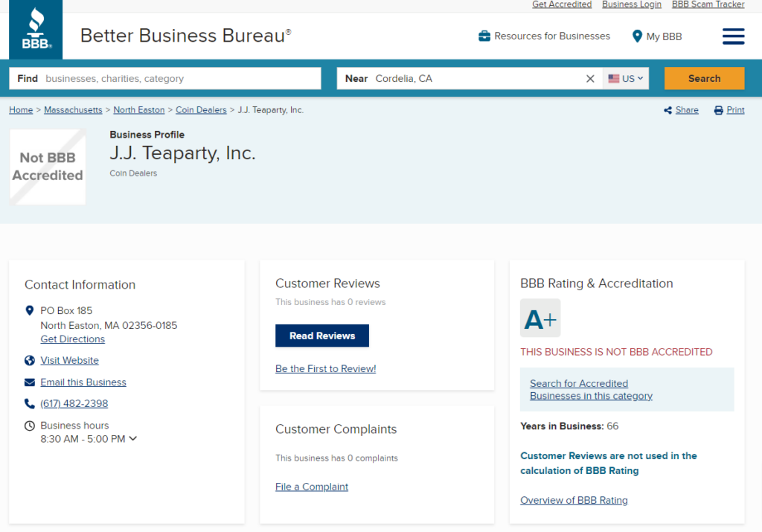Click 'THIS BUSINESS IS NOT BBB ACCREDITED' text
762x532 pixels.
click(616, 352)
